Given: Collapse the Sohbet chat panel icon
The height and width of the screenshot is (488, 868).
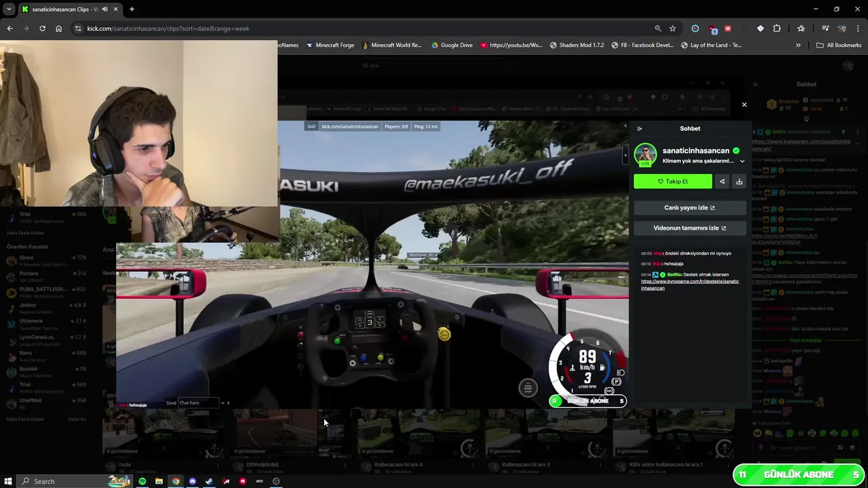Looking at the screenshot, I should pos(639,128).
